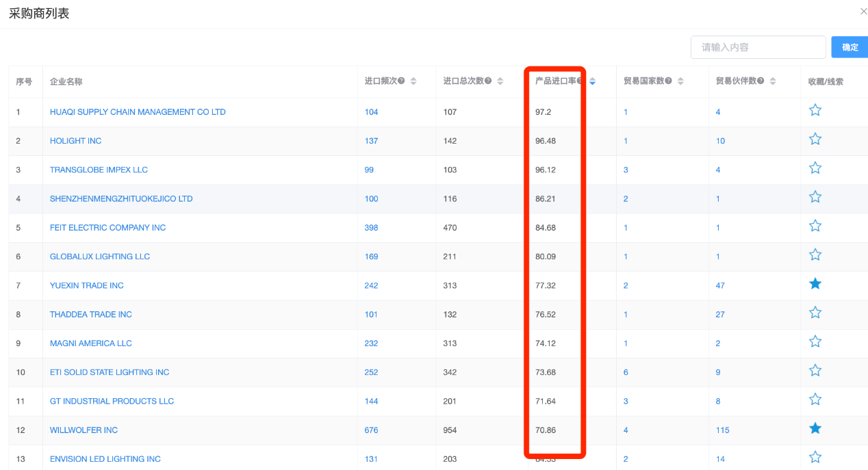Sort table by 贸易伙伴数 arrows
Image resolution: width=868 pixels, height=470 pixels.
coord(773,81)
